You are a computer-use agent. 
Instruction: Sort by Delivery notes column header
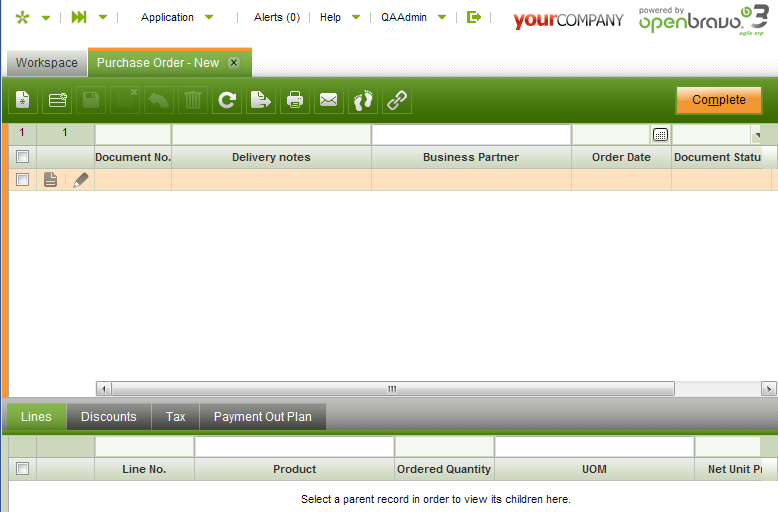click(271, 157)
